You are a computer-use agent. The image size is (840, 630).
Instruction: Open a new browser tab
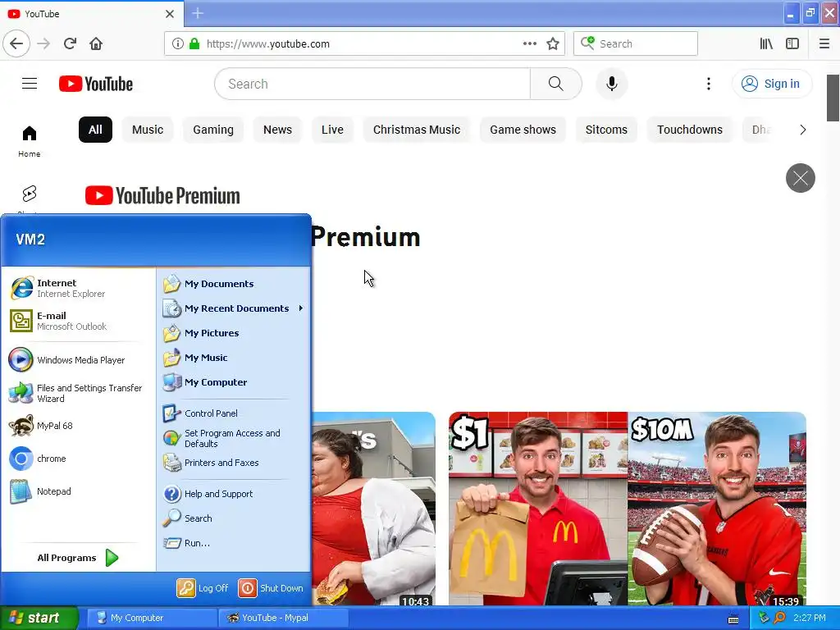pyautogui.click(x=198, y=13)
